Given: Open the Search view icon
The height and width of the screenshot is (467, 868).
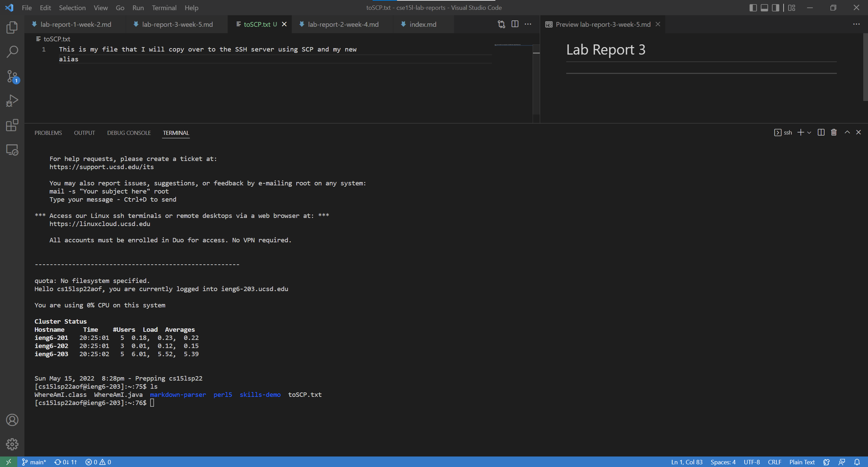Looking at the screenshot, I should click(12, 52).
